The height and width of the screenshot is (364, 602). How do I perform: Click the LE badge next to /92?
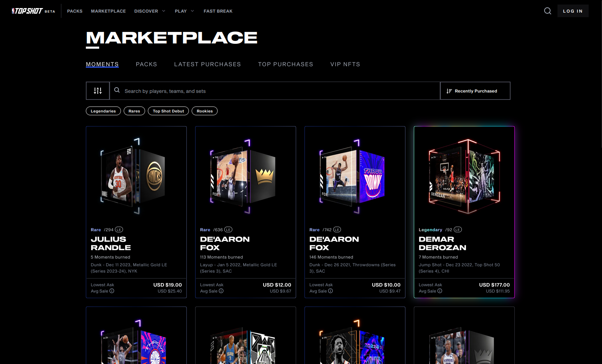[x=458, y=230]
